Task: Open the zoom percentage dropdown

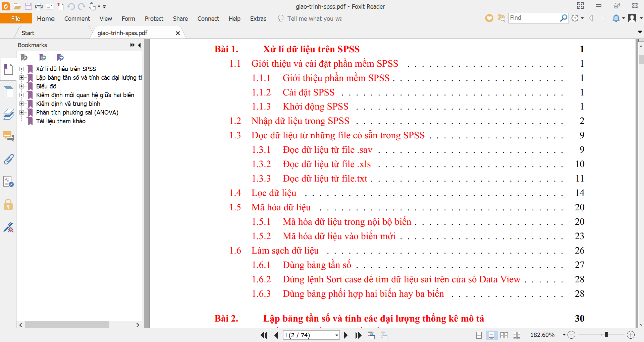Action: (x=563, y=335)
